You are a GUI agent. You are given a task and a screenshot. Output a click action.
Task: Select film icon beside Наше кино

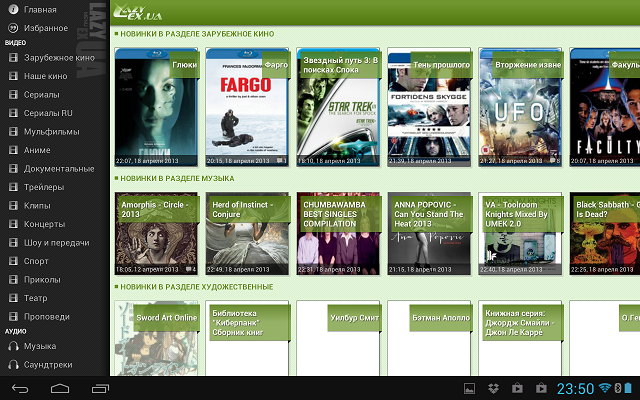coord(13,76)
